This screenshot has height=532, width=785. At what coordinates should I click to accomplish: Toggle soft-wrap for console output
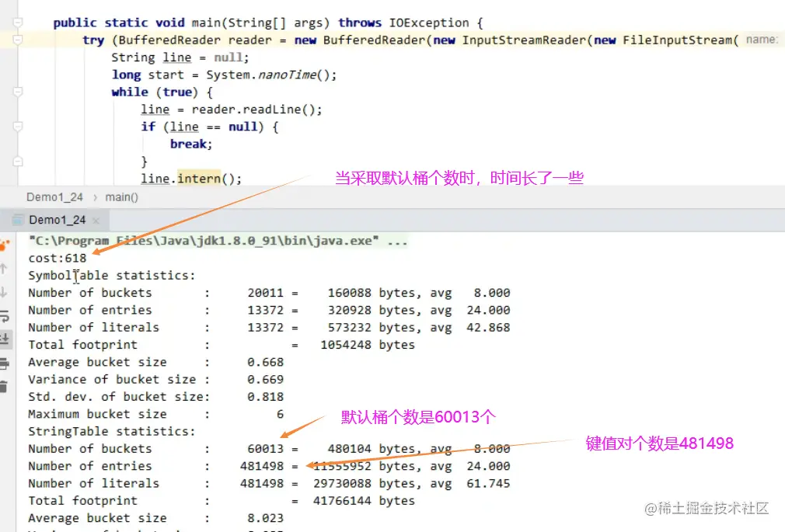coord(4,316)
